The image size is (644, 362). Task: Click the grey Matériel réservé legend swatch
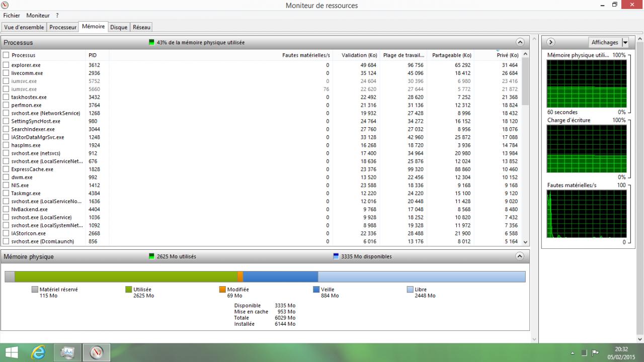(35, 290)
